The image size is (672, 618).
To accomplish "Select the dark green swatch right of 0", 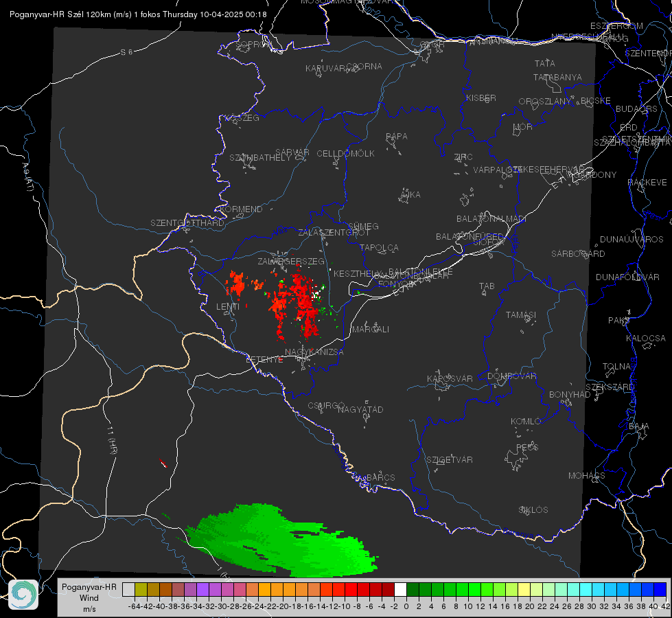I will tap(413, 589).
